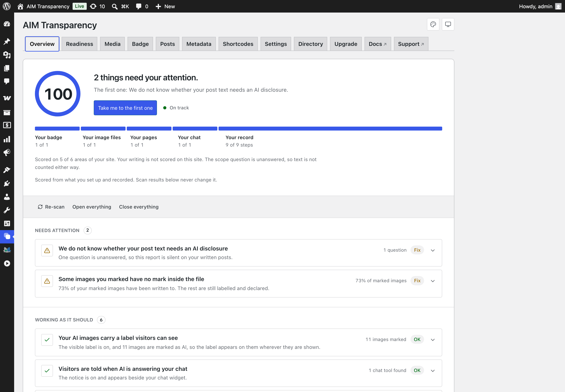The height and width of the screenshot is (392, 565).
Task: Select the Badge tab
Action: [x=140, y=44]
